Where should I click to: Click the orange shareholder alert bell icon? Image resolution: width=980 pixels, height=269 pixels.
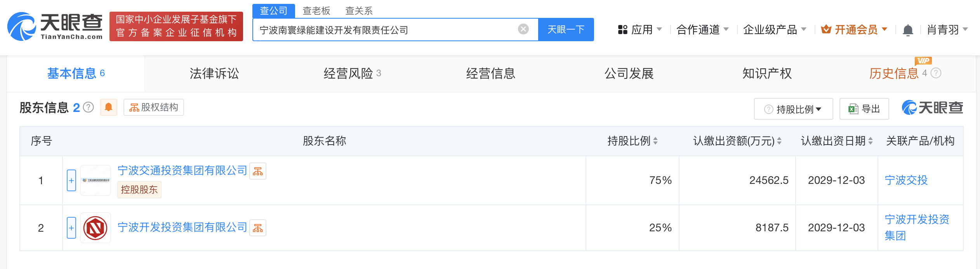tap(109, 107)
